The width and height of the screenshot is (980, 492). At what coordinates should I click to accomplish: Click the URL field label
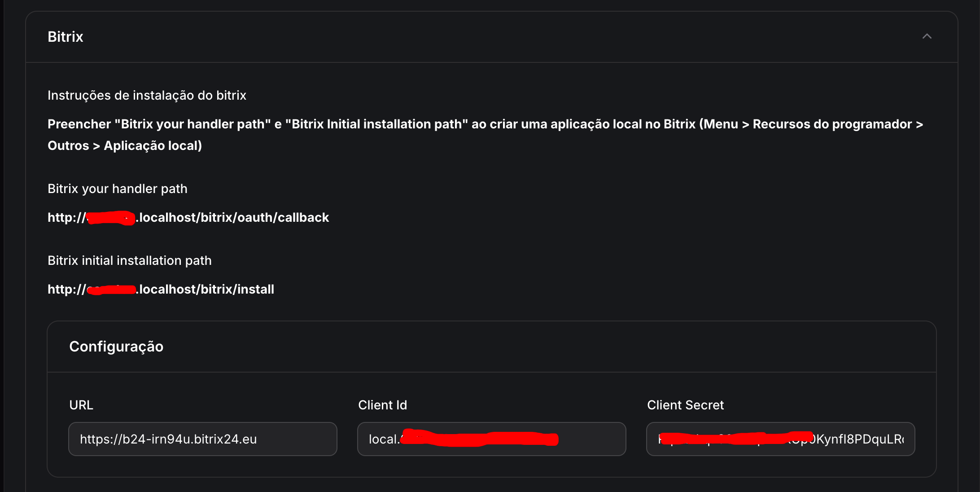click(81, 405)
